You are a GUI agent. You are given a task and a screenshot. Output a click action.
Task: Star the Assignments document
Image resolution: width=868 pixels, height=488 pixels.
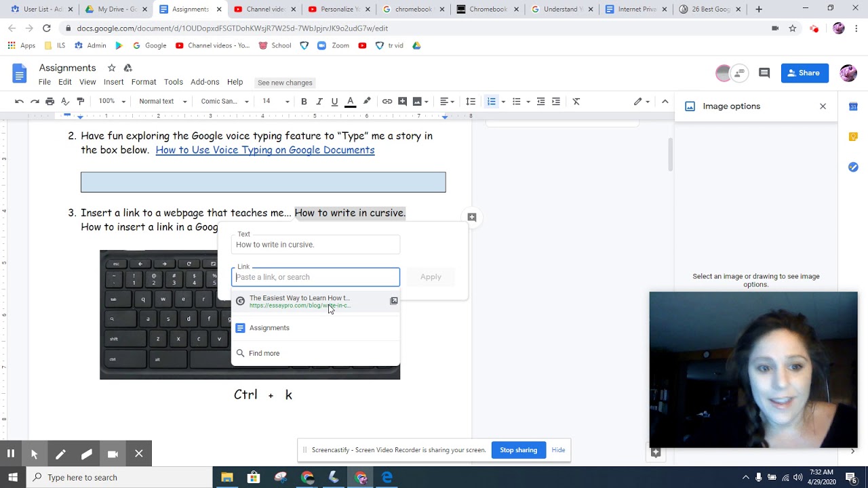(111, 68)
